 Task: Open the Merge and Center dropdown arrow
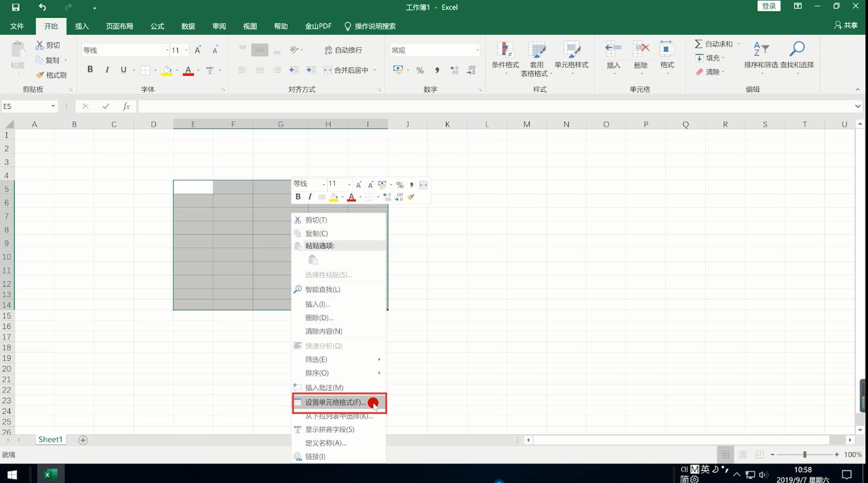[375, 70]
